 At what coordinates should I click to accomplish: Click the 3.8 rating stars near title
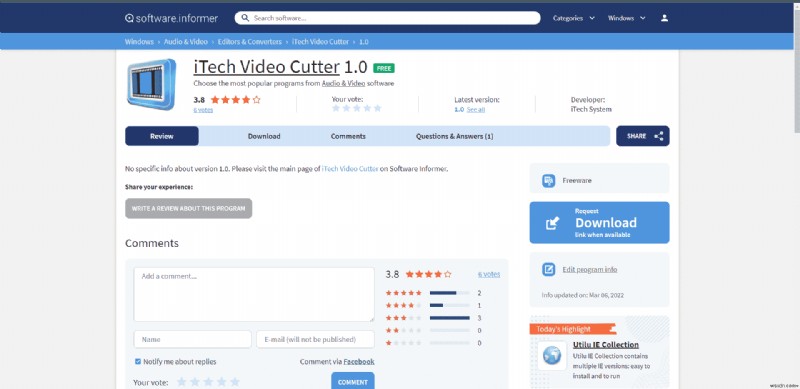(235, 100)
